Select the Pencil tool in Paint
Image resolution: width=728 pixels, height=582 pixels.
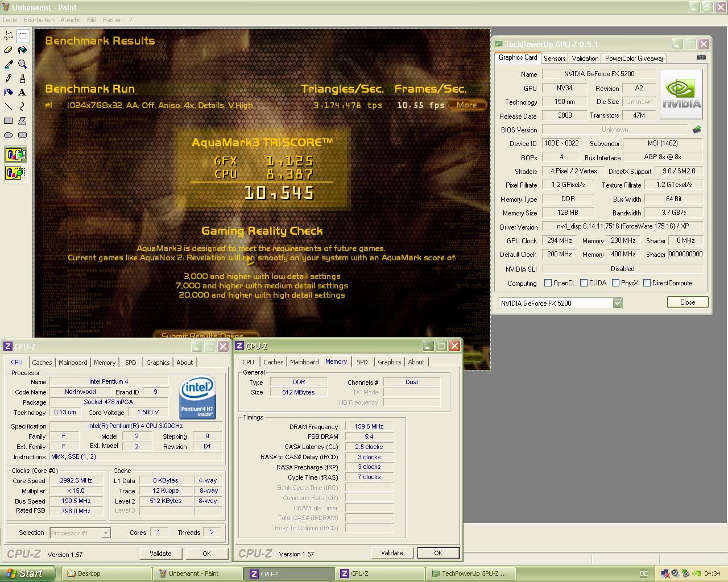9,78
